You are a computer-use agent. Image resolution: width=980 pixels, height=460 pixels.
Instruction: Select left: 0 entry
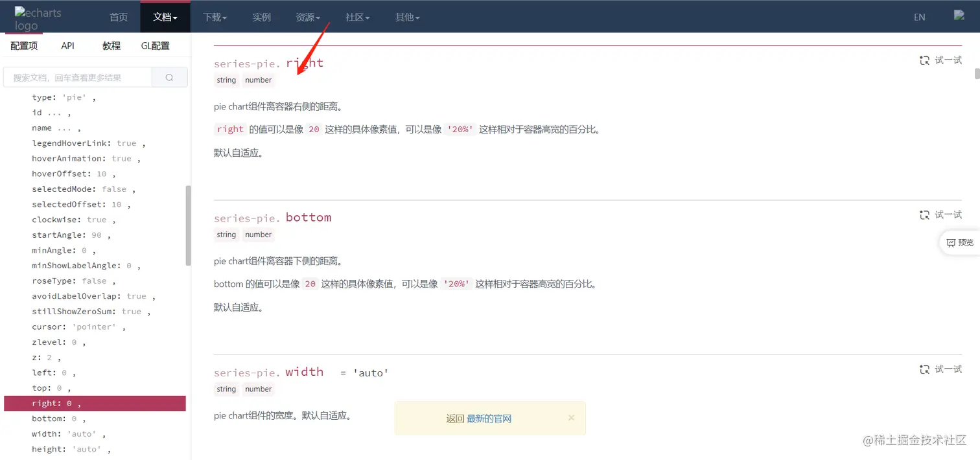click(x=54, y=373)
